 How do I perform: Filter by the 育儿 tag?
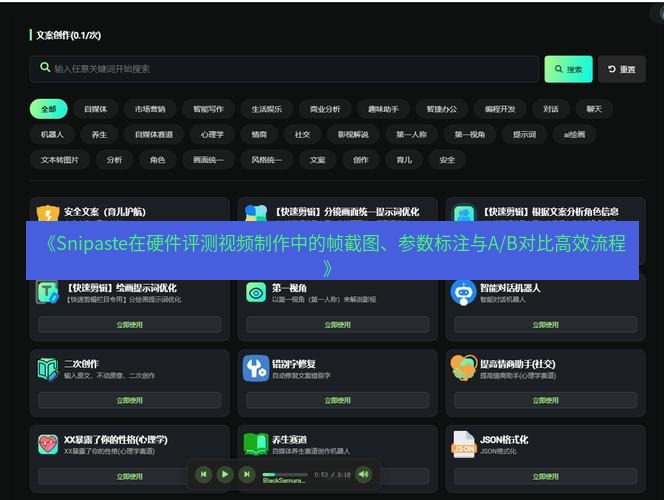404,160
